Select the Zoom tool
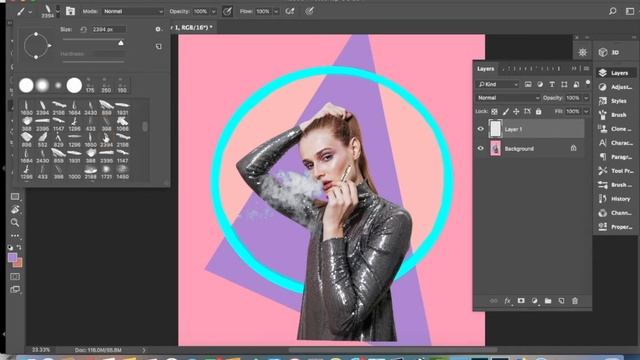This screenshot has height=360, width=640. [15, 223]
